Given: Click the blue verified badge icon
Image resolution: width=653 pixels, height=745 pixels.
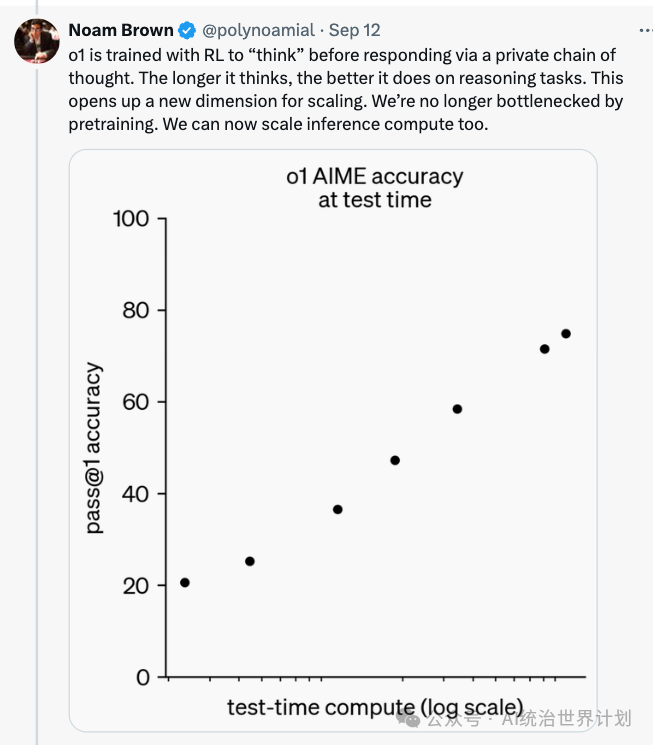Looking at the screenshot, I should 187,31.
